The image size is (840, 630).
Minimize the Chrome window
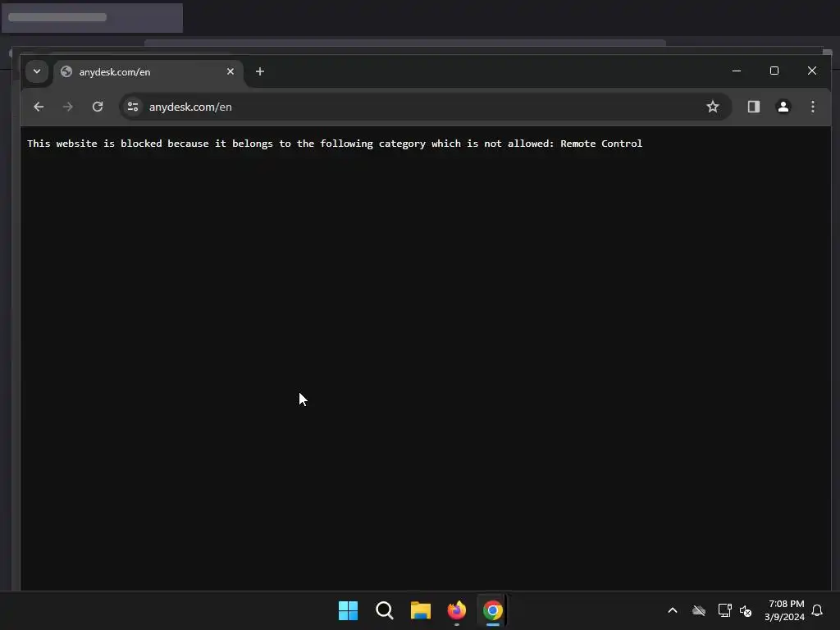737,71
